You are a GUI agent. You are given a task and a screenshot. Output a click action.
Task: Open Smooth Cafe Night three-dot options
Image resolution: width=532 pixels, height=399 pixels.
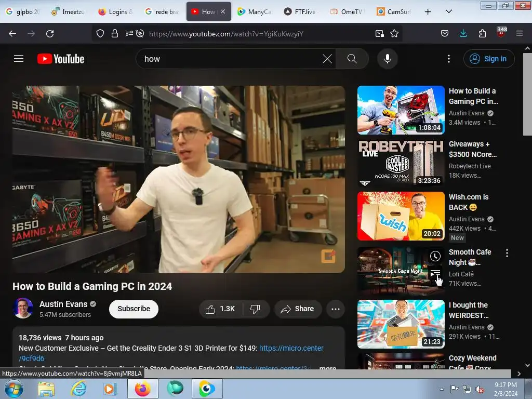pyautogui.click(x=507, y=253)
